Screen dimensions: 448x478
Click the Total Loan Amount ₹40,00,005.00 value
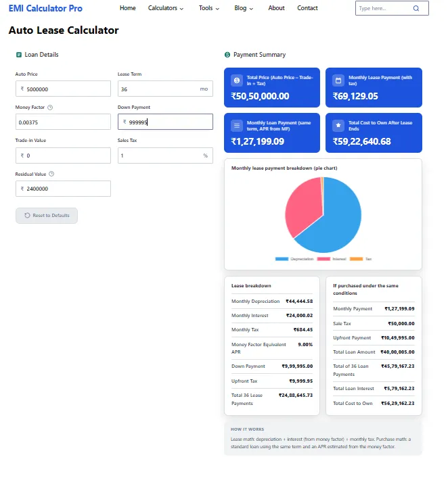click(397, 352)
